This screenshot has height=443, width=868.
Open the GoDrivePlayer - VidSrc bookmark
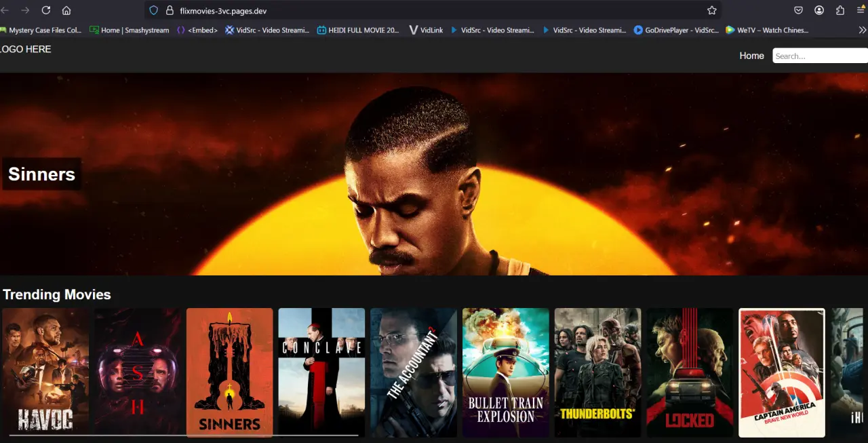pos(676,30)
